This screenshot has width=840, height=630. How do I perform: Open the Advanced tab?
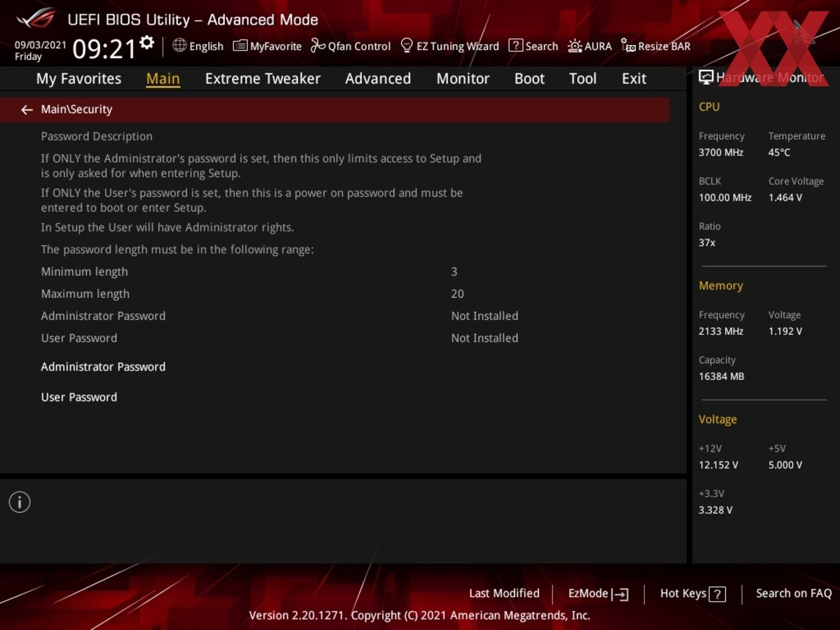378,78
